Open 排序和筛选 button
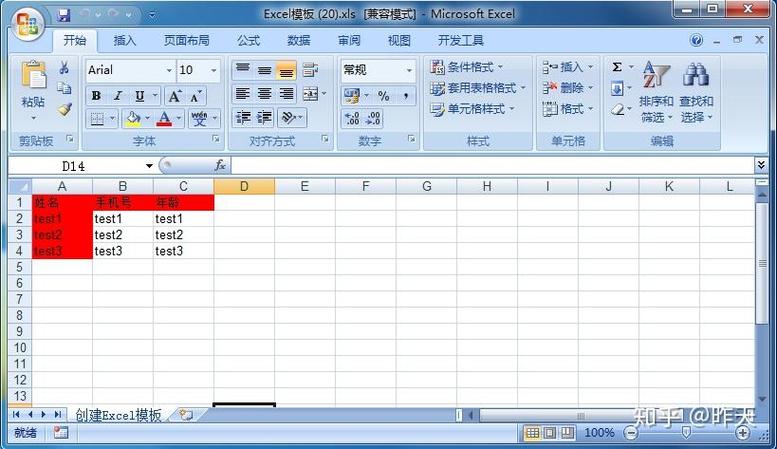 [656, 92]
